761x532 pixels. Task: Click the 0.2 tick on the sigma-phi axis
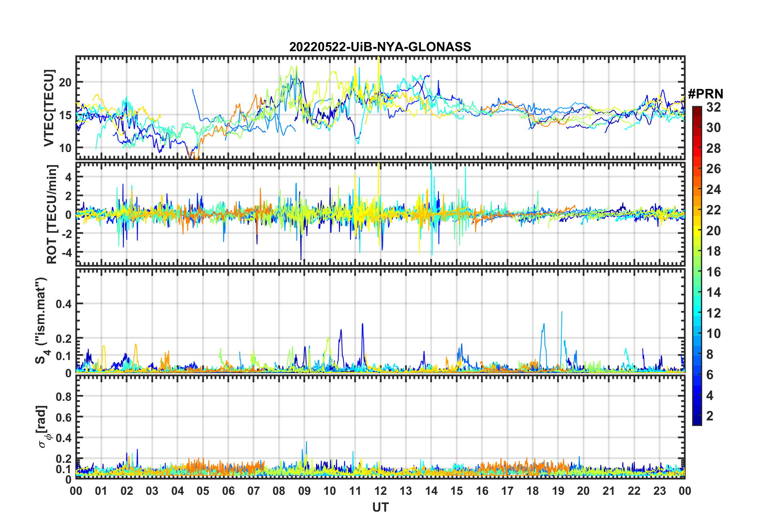click(x=64, y=459)
